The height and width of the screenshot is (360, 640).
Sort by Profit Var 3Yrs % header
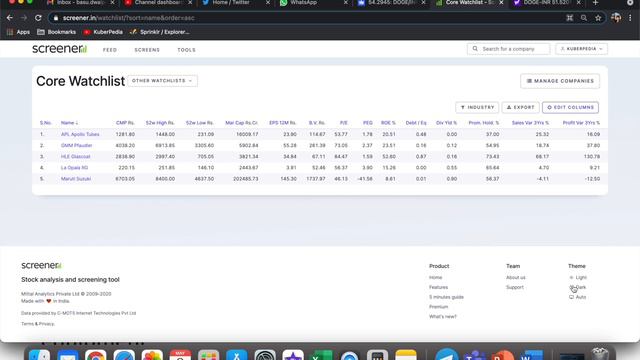pyautogui.click(x=581, y=123)
